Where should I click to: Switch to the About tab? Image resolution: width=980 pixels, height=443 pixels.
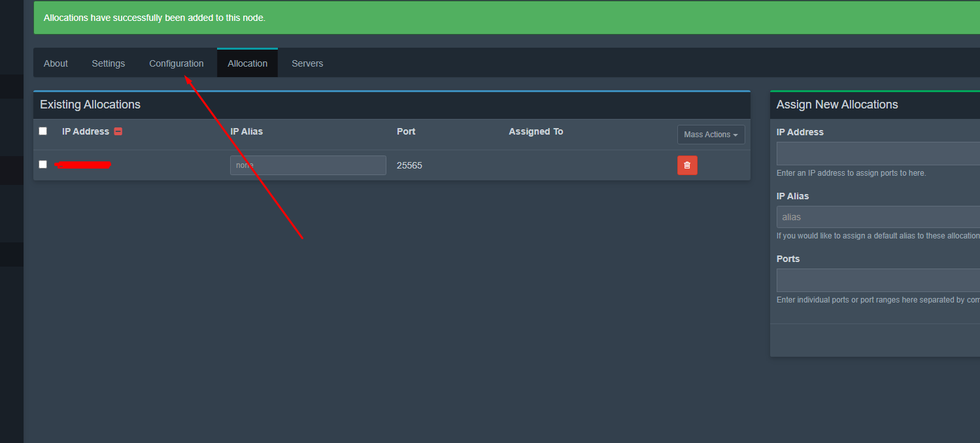click(56, 63)
